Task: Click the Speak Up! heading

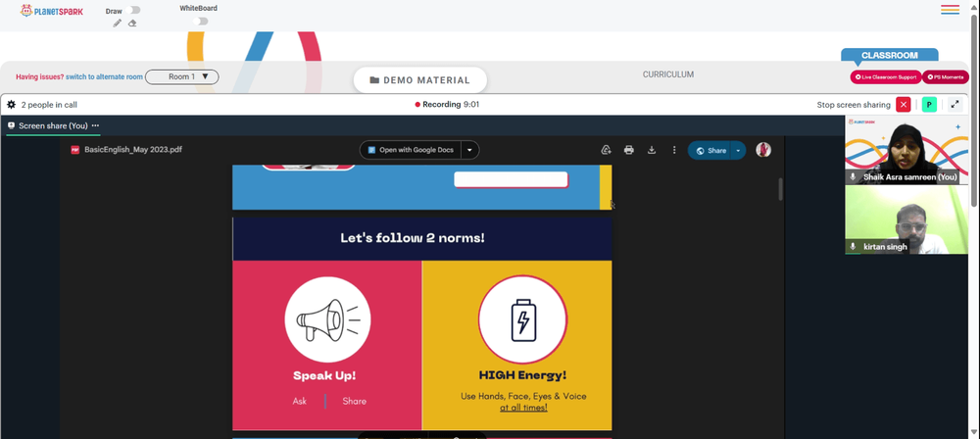Action: [x=324, y=376]
